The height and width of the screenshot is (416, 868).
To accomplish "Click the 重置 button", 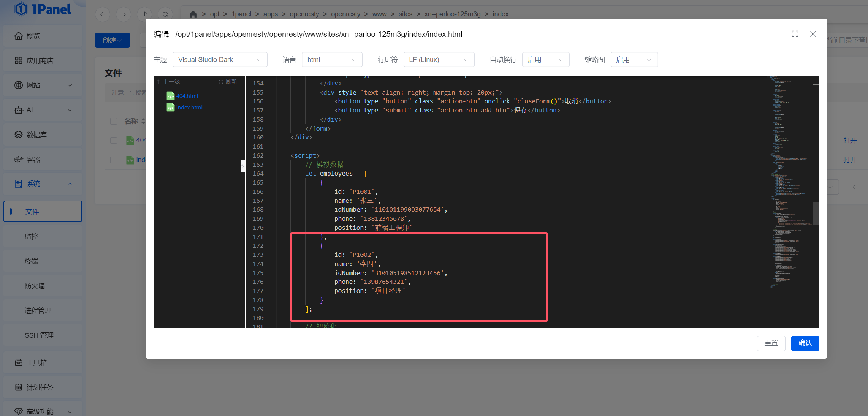I will tap(771, 343).
